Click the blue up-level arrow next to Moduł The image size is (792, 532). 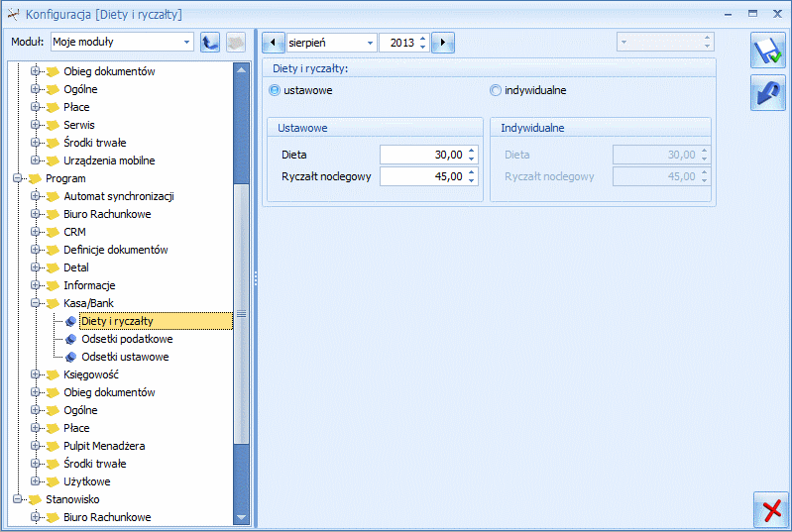click(x=210, y=42)
